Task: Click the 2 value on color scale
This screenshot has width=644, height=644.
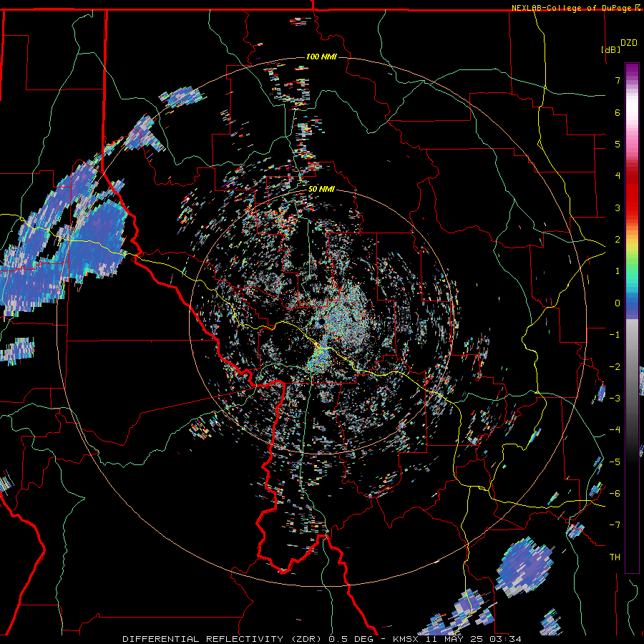Action: coord(618,240)
